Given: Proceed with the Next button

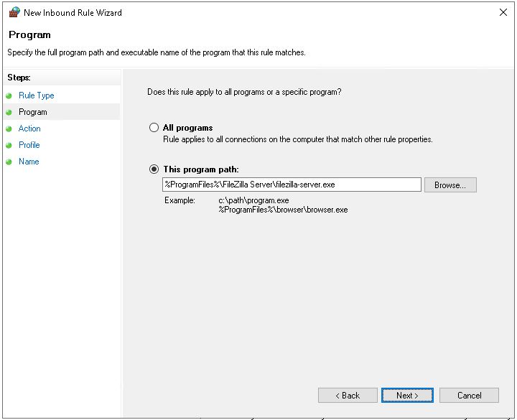Looking at the screenshot, I should (407, 396).
